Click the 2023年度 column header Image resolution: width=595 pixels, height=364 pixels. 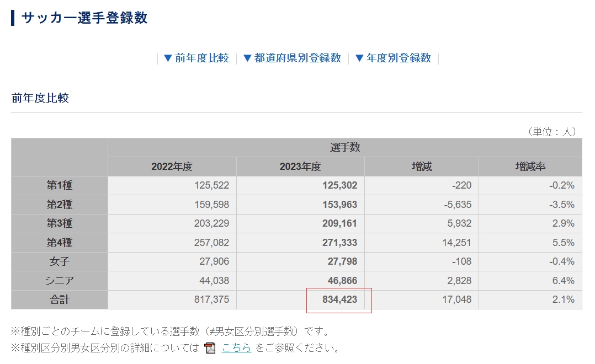point(300,167)
